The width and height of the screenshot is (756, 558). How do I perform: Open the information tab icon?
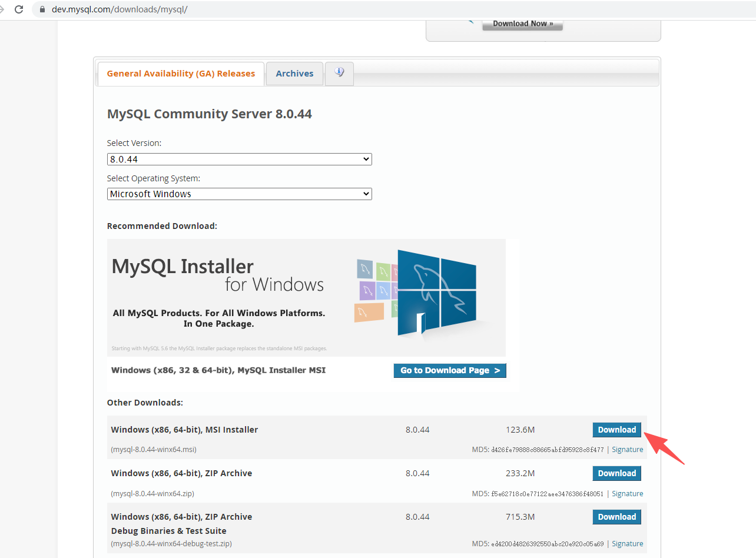[x=339, y=73]
